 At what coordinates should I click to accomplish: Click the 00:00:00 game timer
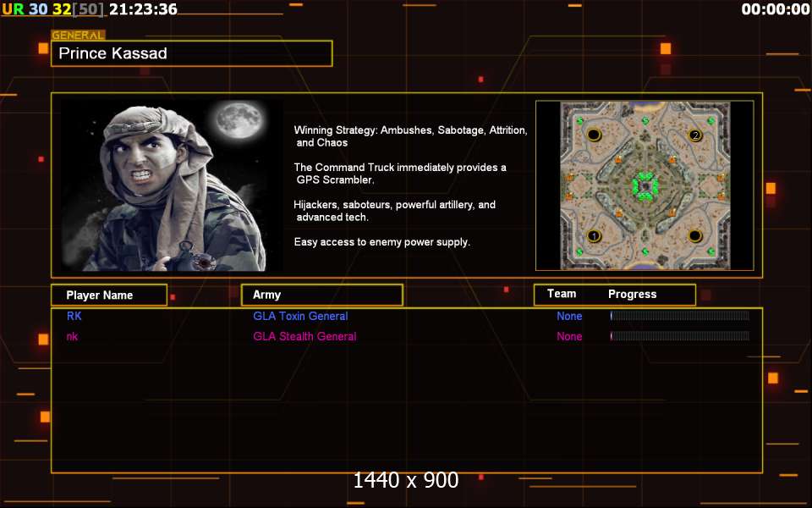click(x=776, y=8)
